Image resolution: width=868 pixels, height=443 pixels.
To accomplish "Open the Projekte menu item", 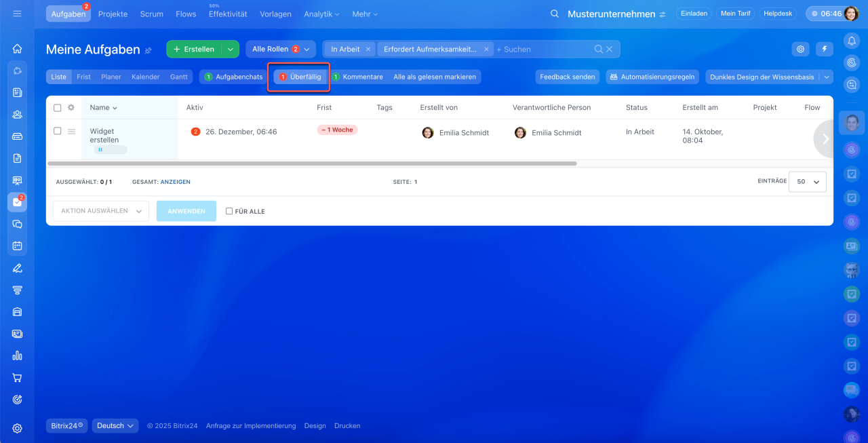I will click(113, 14).
